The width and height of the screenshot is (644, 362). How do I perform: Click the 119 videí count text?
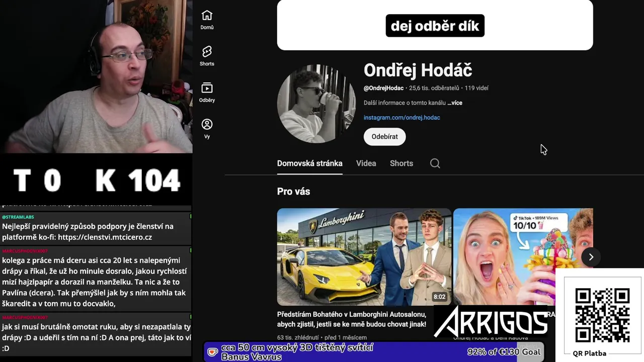(x=476, y=88)
